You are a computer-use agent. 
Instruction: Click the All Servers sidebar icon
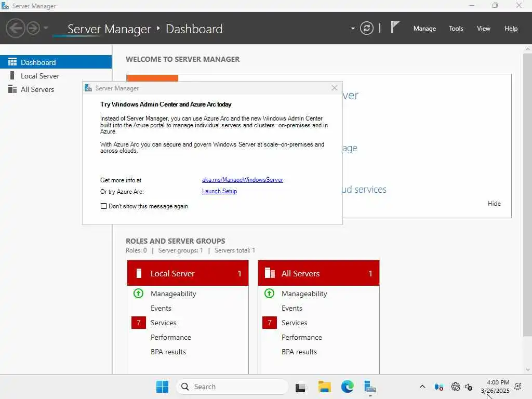(x=12, y=89)
